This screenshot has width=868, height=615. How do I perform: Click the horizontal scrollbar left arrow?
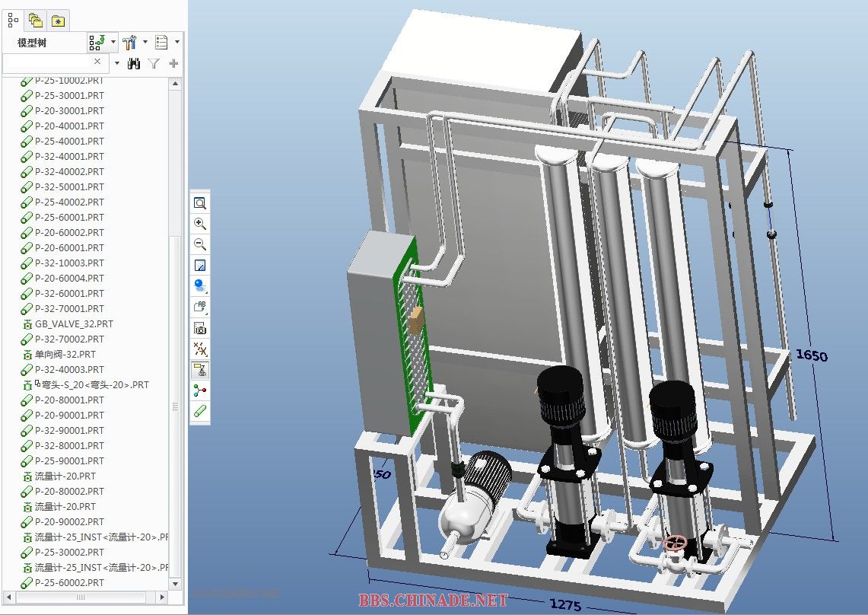[9, 597]
